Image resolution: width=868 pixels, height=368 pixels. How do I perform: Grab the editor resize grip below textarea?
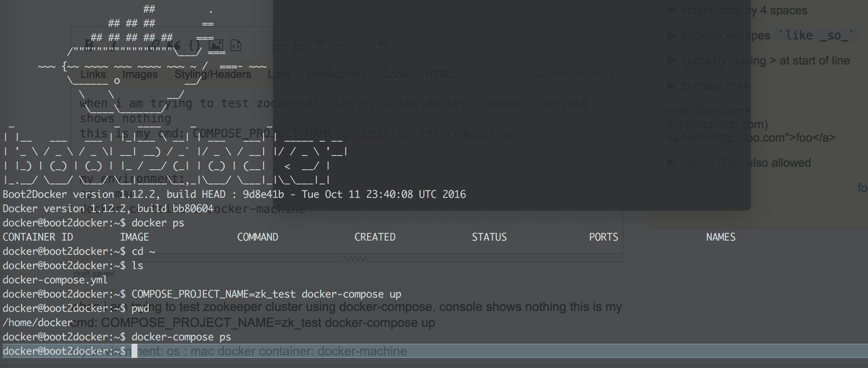click(x=355, y=258)
